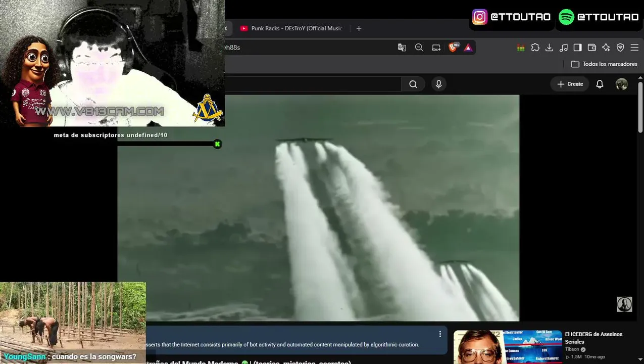Image resolution: width=644 pixels, height=364 pixels.
Task: Open the translate page icon in address bar
Action: coord(402,48)
